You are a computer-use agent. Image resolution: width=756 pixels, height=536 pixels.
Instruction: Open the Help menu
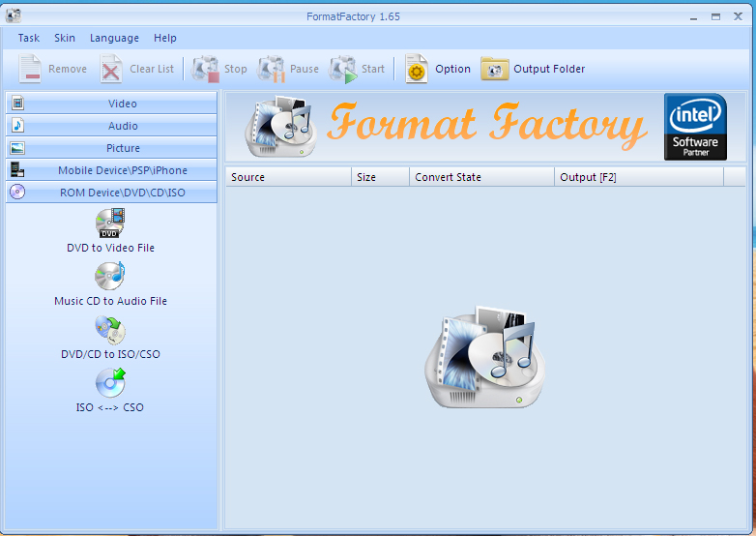click(165, 38)
